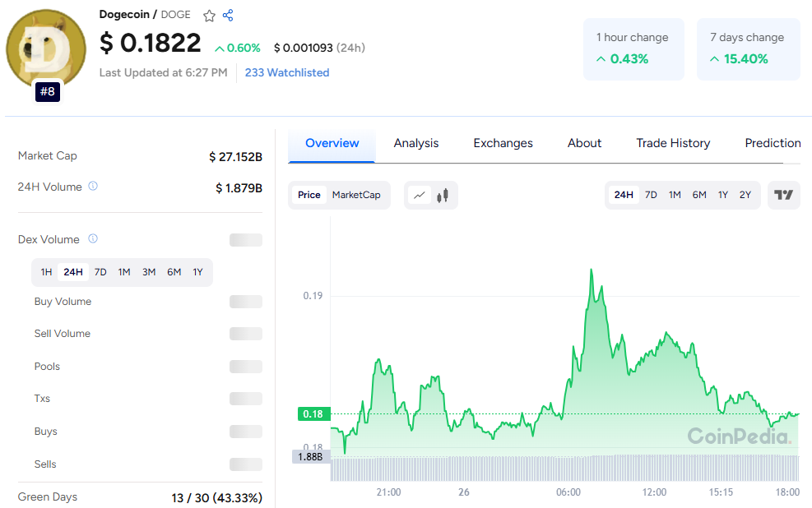This screenshot has height=508, width=812.
Task: Select 7D Dex Volume period
Action: point(100,272)
